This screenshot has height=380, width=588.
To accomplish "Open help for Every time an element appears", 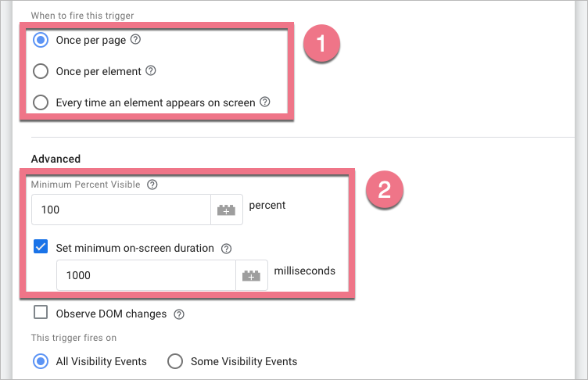I will 265,102.
